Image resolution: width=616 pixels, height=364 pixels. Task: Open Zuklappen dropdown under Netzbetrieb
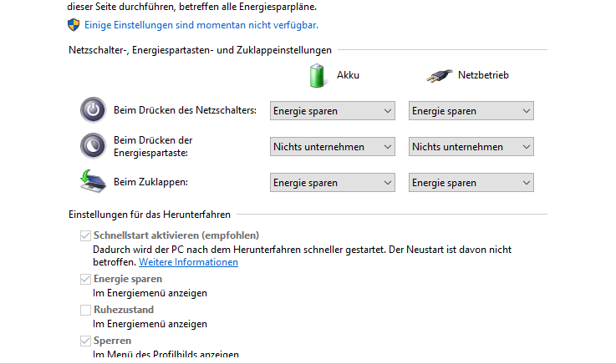coord(471,183)
